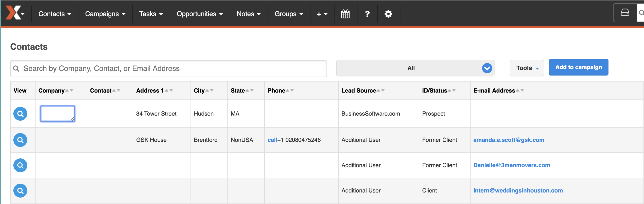Email Danielle@3menmovers.com link
The width and height of the screenshot is (644, 204).
coord(512,165)
